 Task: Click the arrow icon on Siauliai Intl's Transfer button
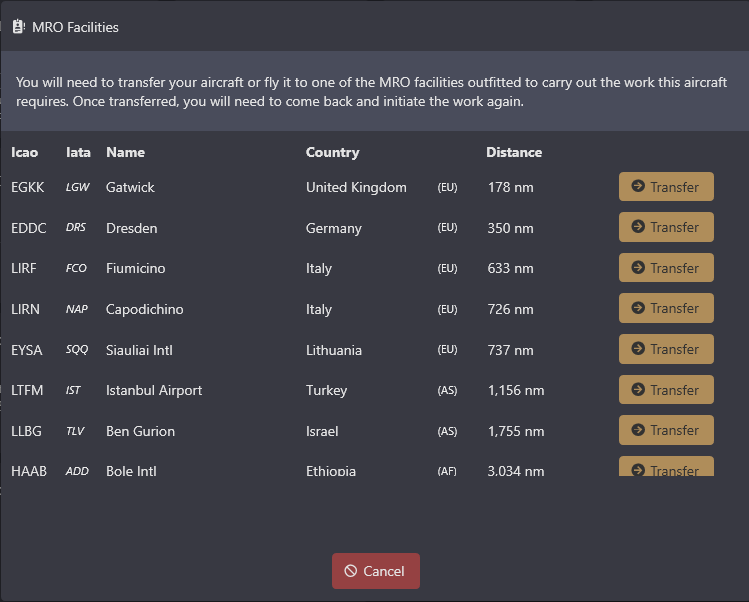(x=638, y=349)
